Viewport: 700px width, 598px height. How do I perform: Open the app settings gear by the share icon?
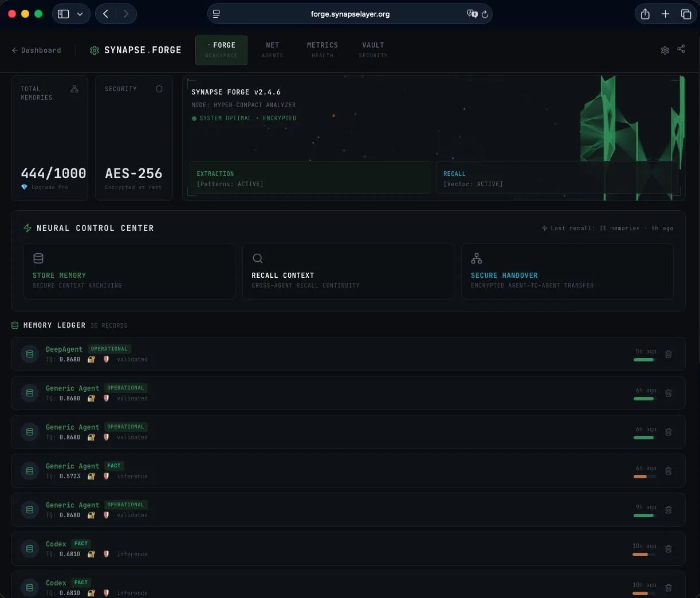(665, 50)
